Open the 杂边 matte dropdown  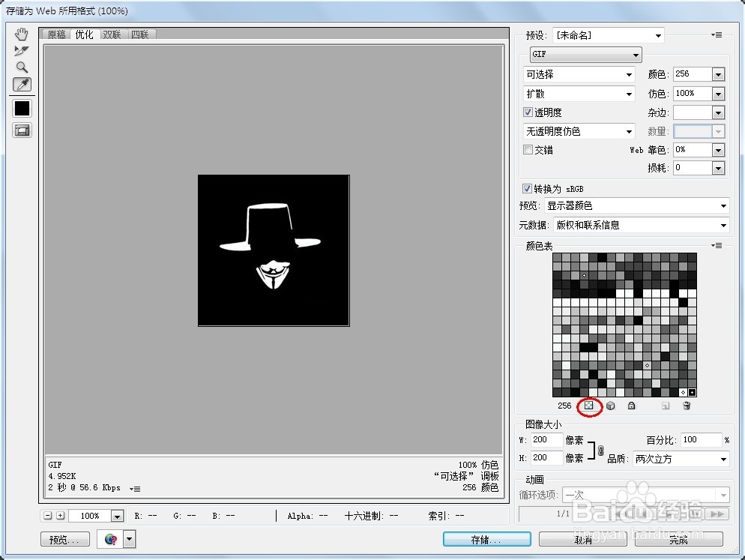click(718, 112)
